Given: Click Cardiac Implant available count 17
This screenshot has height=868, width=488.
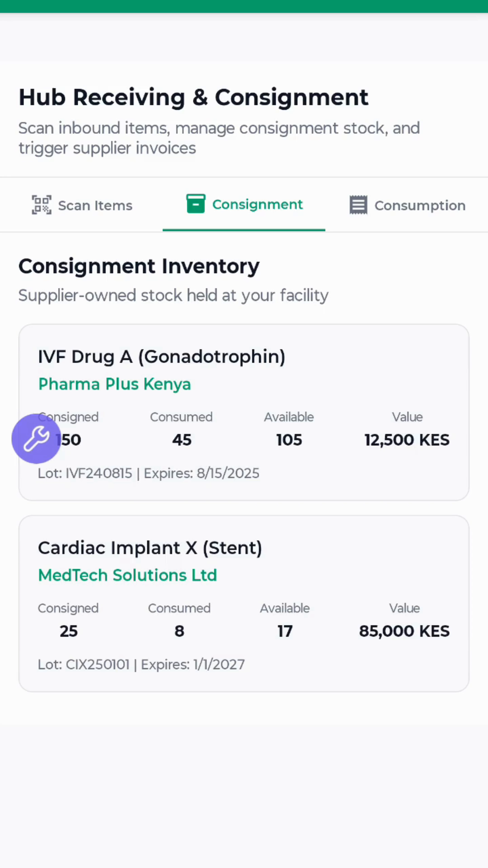Looking at the screenshot, I should pos(285,631).
